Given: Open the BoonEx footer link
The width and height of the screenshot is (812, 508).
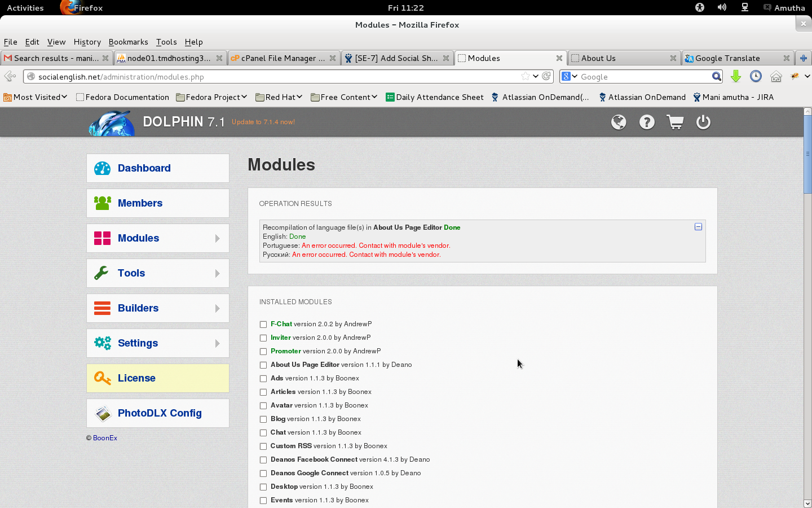Looking at the screenshot, I should (105, 438).
